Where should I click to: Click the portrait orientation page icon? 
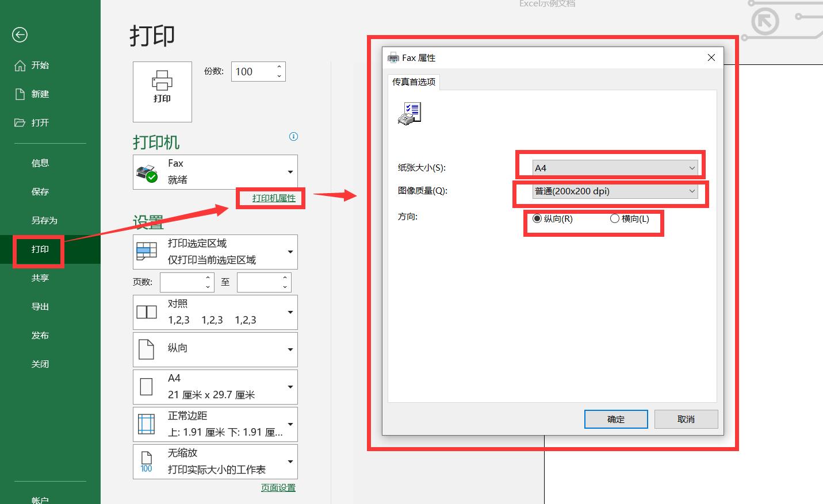click(147, 349)
